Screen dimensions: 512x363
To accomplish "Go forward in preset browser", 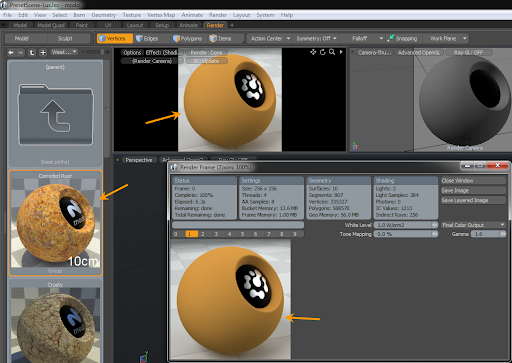I will [21, 52].
